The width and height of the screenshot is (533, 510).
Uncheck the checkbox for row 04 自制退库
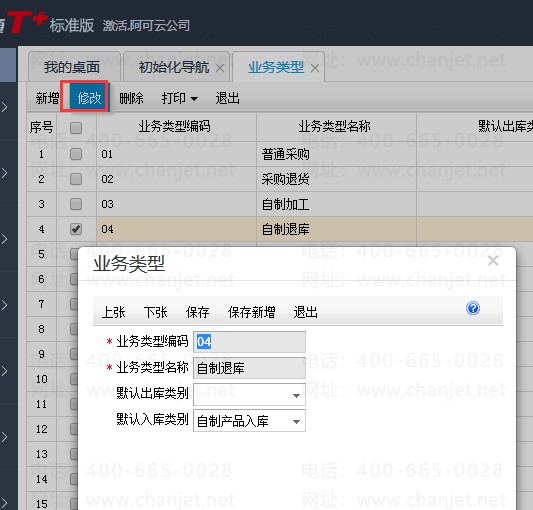[x=76, y=229]
